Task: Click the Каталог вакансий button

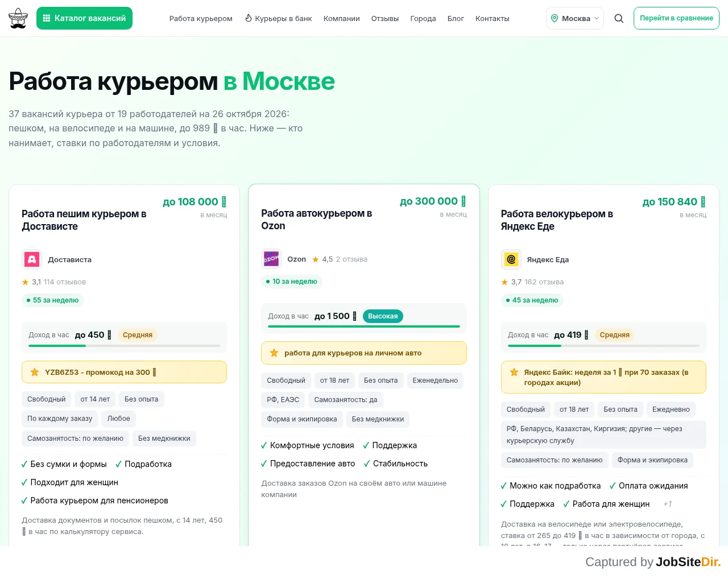Action: (x=84, y=18)
